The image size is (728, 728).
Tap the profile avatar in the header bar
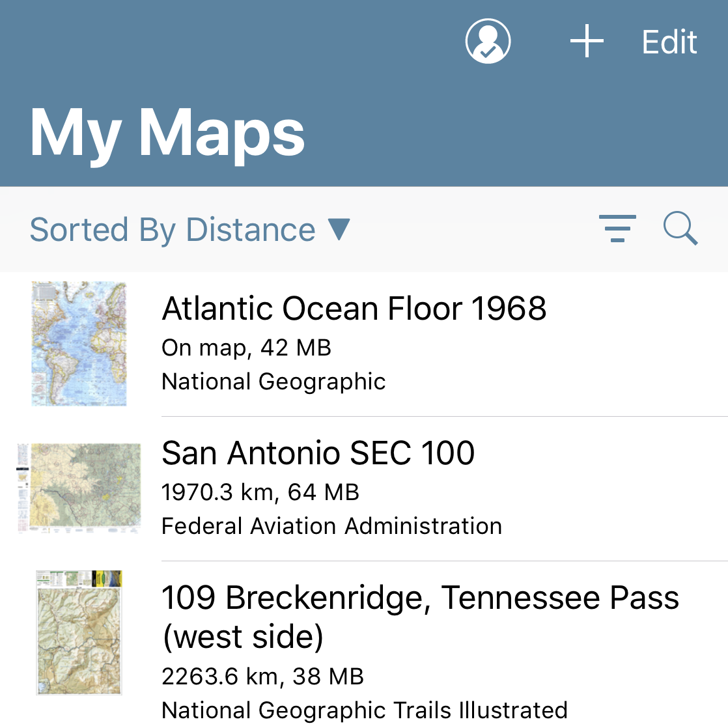coord(488,40)
